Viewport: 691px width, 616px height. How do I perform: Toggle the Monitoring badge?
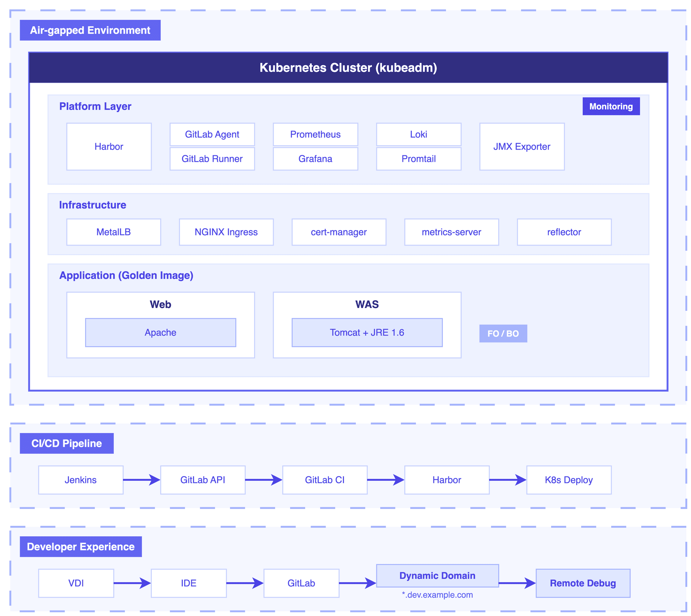click(x=611, y=106)
